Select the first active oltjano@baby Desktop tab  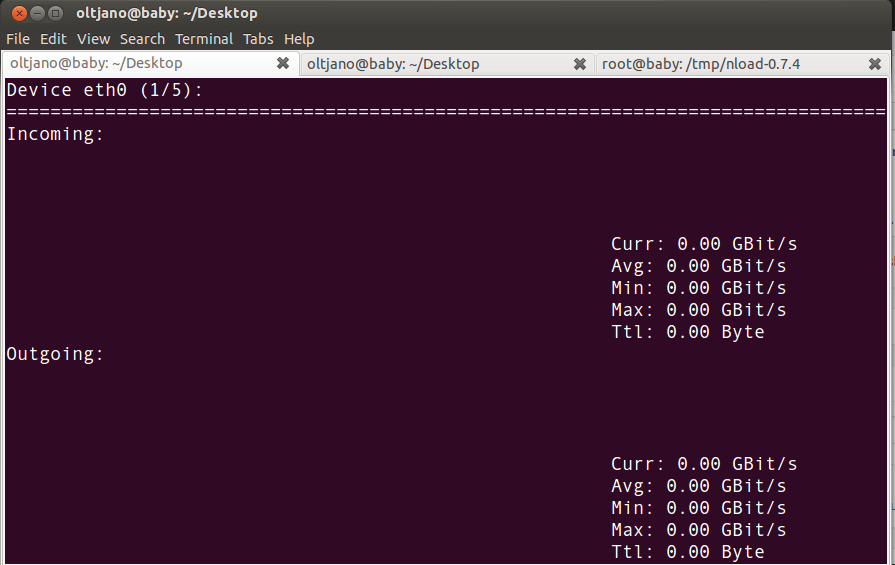pyautogui.click(x=96, y=64)
